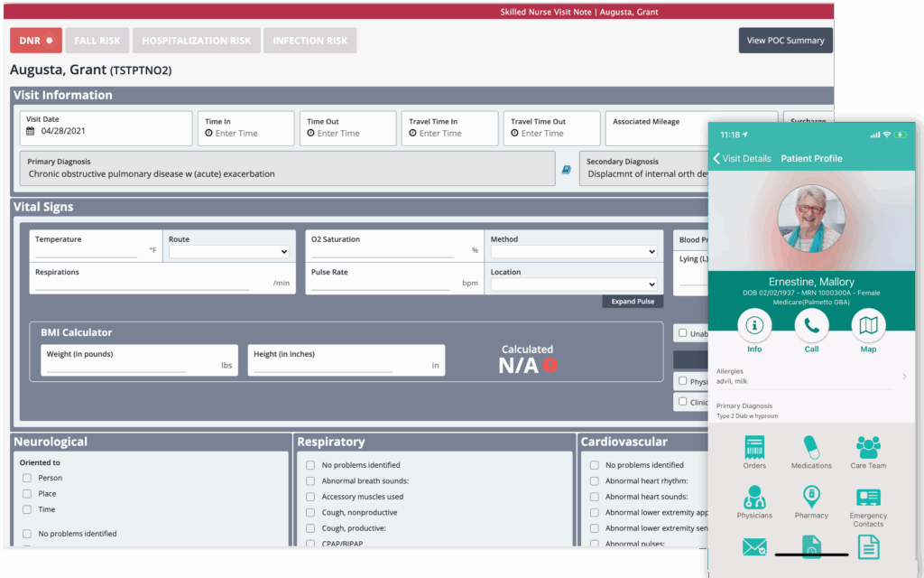The height and width of the screenshot is (578, 924).
Task: Open the Care Team icon
Action: pyautogui.click(x=868, y=448)
